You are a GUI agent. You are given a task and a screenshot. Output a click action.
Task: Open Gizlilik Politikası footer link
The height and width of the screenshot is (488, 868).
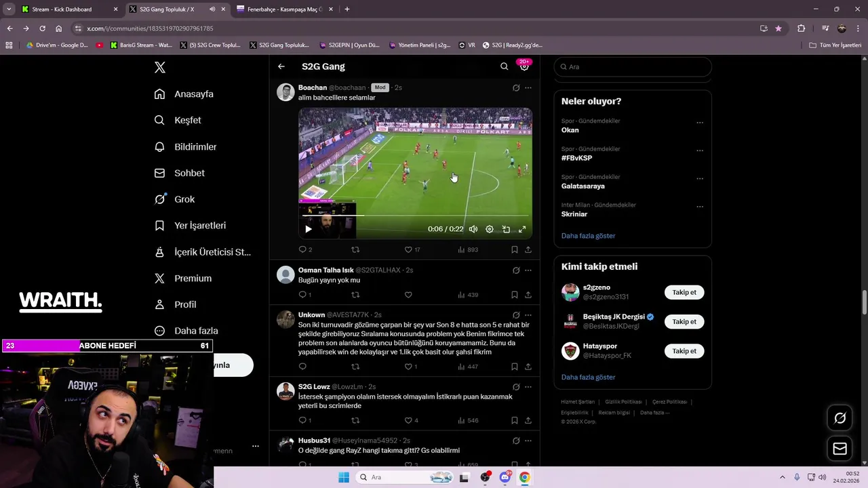pyautogui.click(x=623, y=402)
